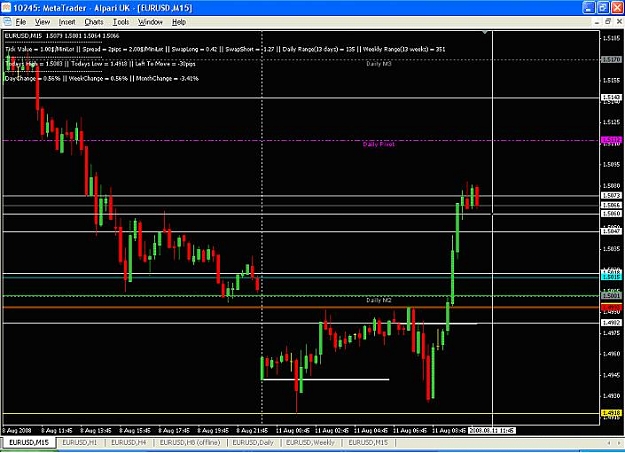625x453 pixels.
Task: Click the 1.5073 price tag on scale
Action: (611, 195)
